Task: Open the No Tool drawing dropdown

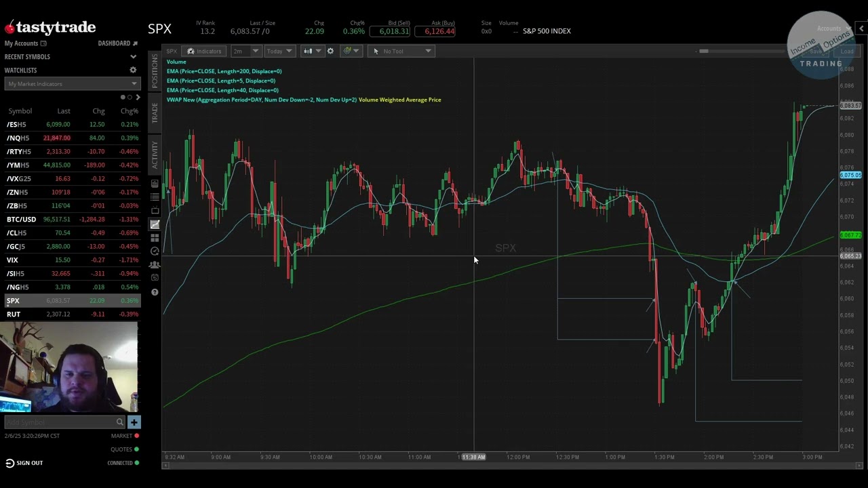Action: click(401, 51)
